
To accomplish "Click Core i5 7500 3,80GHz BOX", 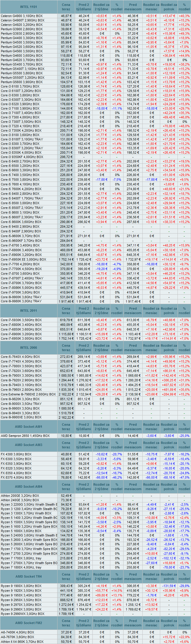I will 20,180.
